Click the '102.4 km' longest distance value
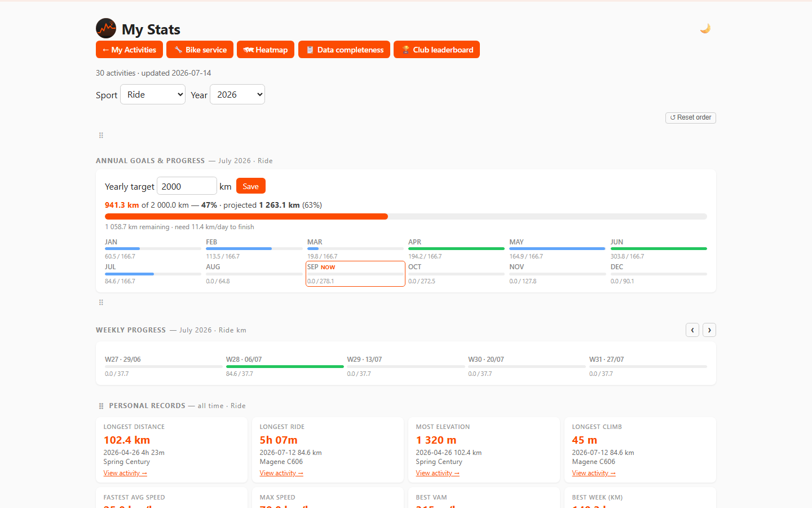 click(127, 440)
